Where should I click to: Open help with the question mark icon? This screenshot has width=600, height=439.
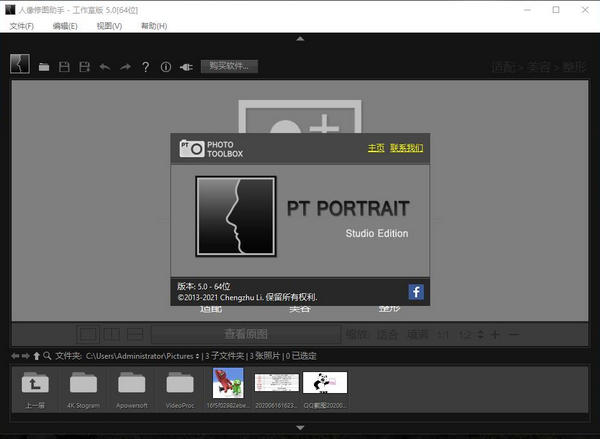point(145,67)
